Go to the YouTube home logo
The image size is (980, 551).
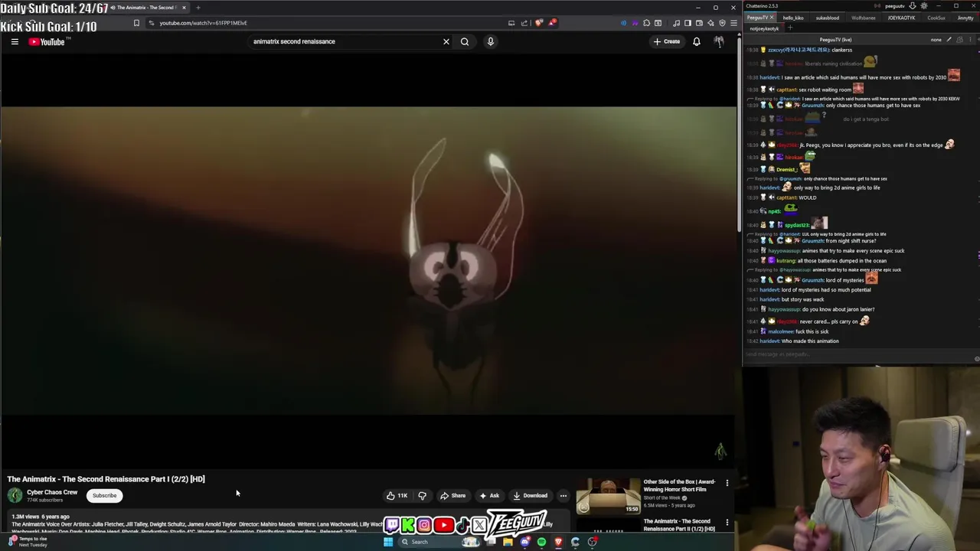[47, 42]
